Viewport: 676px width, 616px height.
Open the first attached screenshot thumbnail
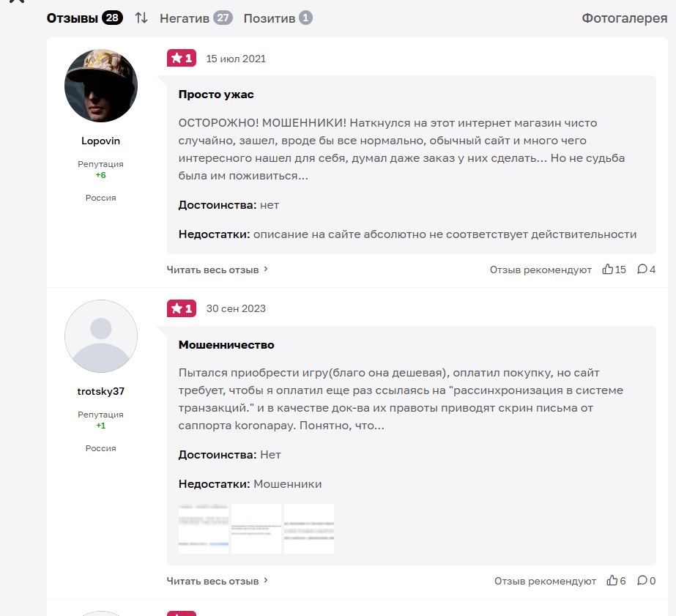click(204, 529)
